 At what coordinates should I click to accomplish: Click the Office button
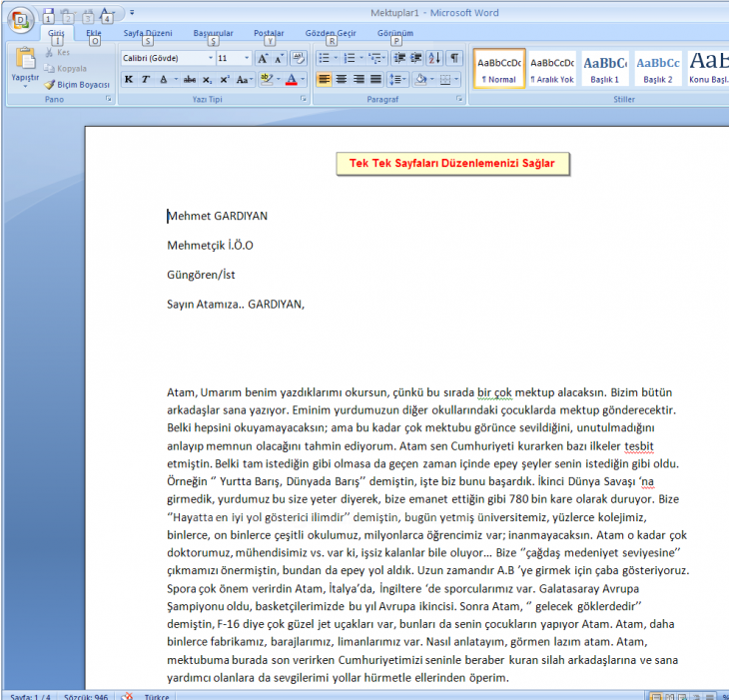point(21,20)
